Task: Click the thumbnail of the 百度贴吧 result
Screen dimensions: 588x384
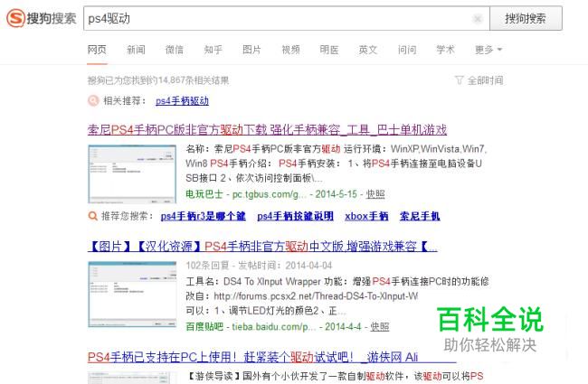Action: coord(132,295)
